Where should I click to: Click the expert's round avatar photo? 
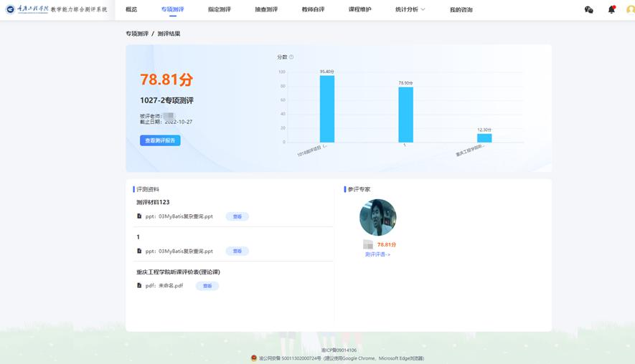coord(378,217)
